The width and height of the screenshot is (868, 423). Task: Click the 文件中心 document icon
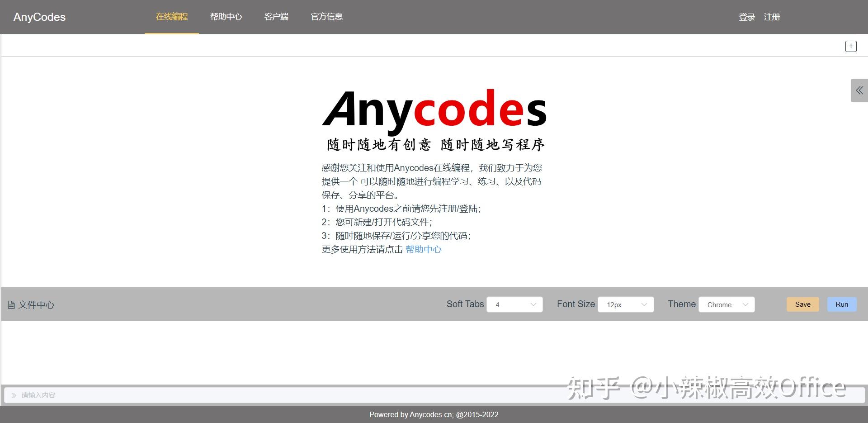[x=11, y=304]
